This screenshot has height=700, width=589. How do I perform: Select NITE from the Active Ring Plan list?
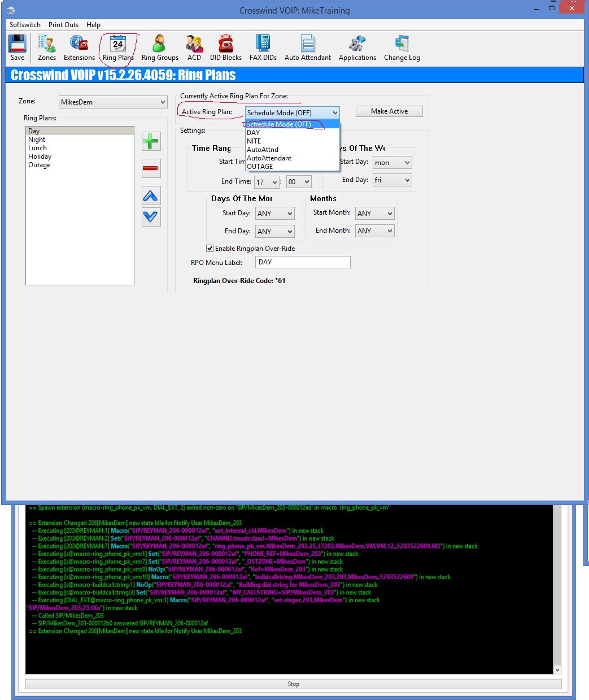pyautogui.click(x=254, y=141)
